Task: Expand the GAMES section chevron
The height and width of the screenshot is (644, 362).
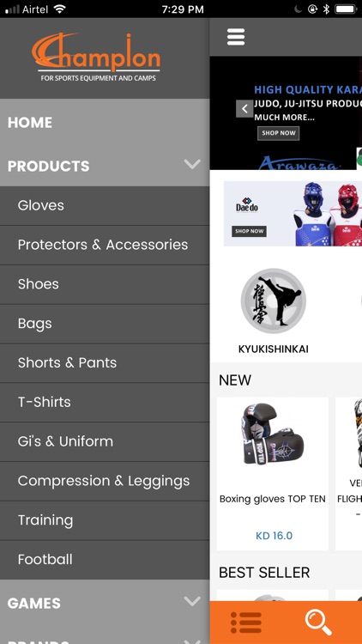Action: click(x=192, y=602)
